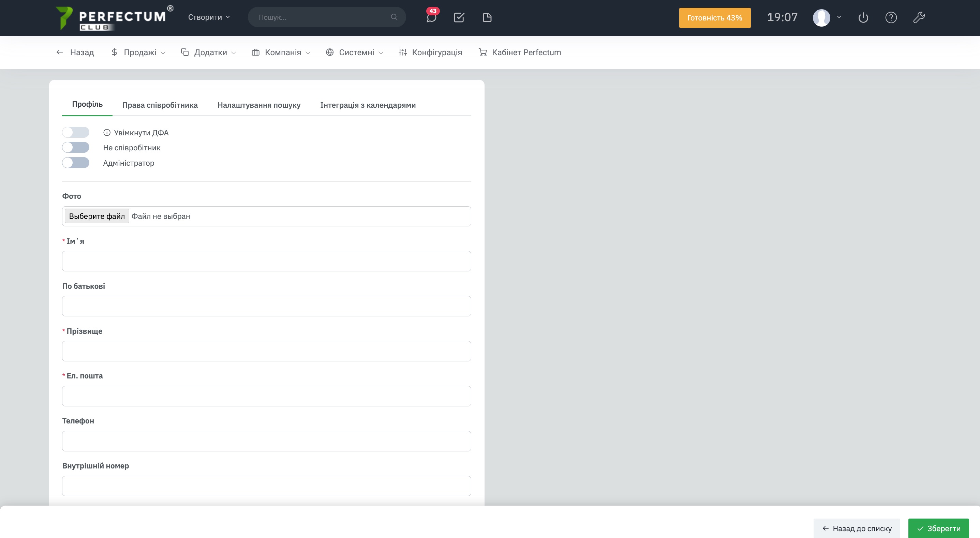Open the tasks checkmark icon in header
This screenshot has height=538, width=980.
pyautogui.click(x=459, y=17)
